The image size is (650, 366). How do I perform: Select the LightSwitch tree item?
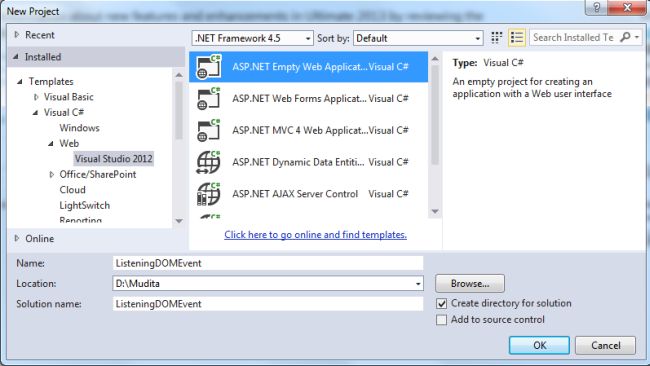[x=85, y=206]
